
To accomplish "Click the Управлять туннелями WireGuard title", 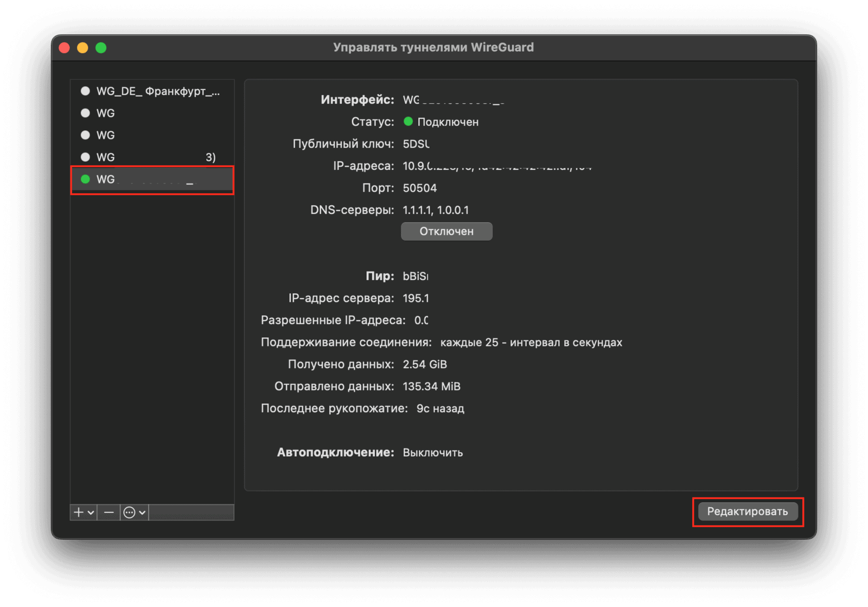I will [433, 47].
